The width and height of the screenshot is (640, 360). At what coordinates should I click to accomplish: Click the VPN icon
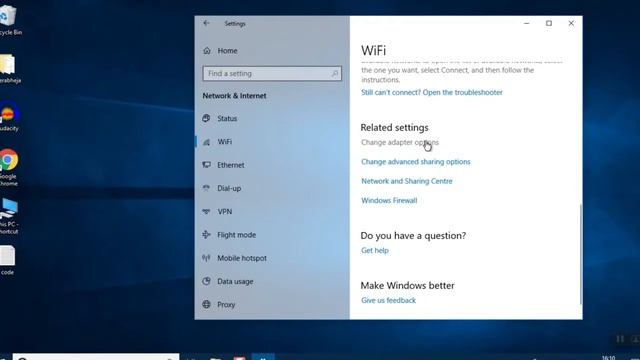[207, 211]
